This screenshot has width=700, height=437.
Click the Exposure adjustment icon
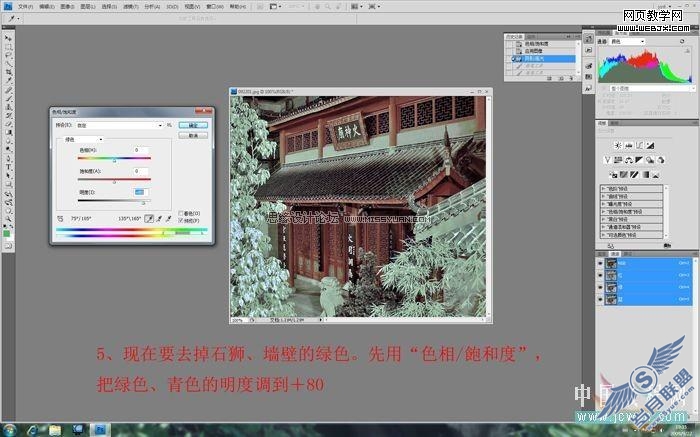coord(650,146)
